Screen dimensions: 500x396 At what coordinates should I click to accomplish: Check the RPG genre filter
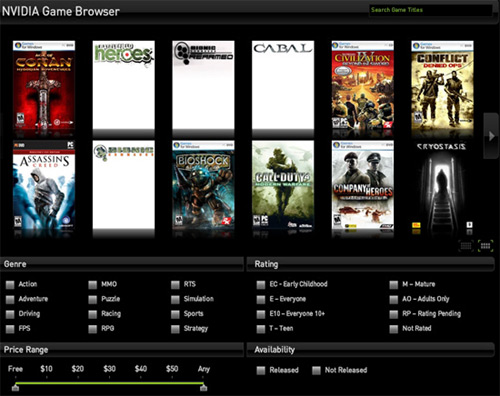coord(93,329)
